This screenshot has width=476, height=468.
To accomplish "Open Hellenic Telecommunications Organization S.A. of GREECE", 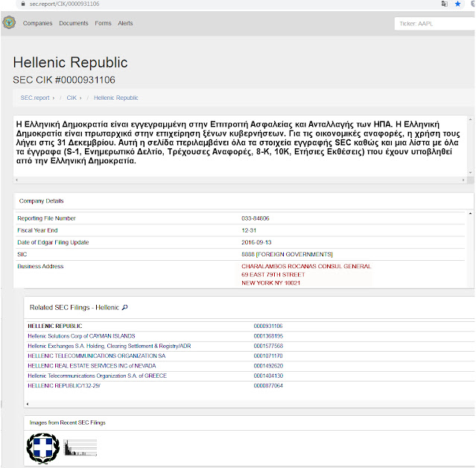I will (97, 376).
